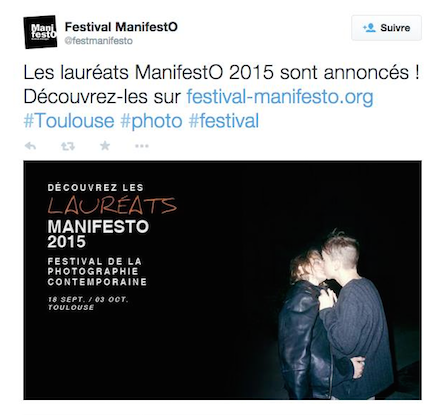446x415 pixels.
Task: Open the #Toulouse hashtag
Action: coord(69,121)
